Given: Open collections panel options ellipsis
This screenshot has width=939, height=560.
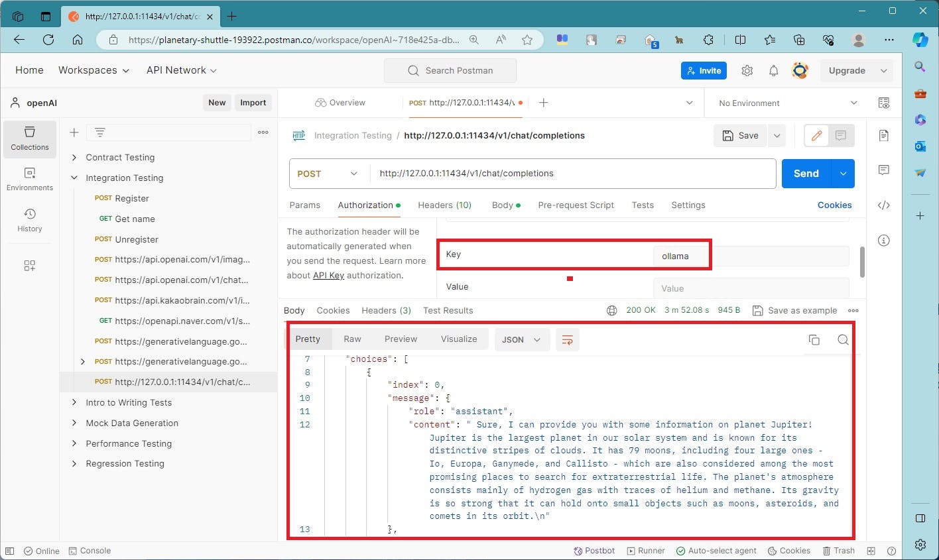Looking at the screenshot, I should point(263,133).
